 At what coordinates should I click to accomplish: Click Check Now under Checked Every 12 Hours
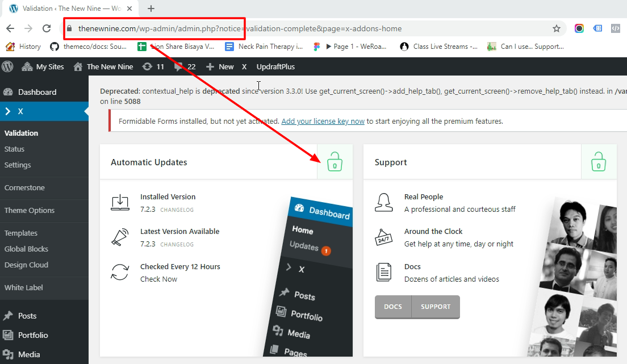pyautogui.click(x=159, y=279)
